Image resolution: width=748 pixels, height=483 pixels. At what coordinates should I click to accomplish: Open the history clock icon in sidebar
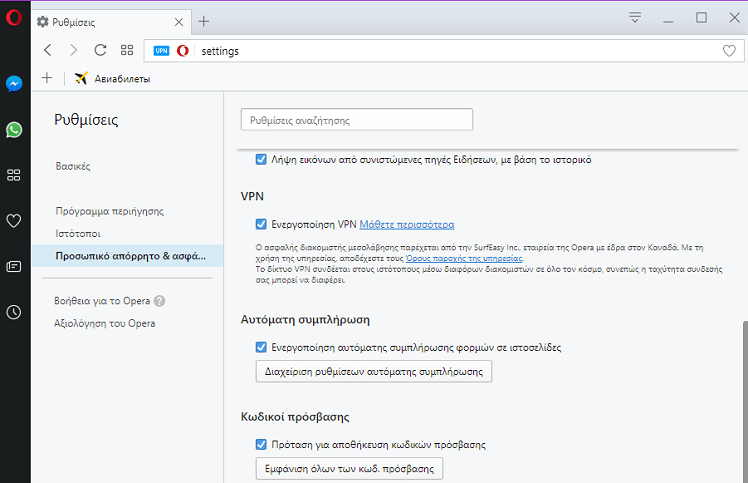[14, 312]
